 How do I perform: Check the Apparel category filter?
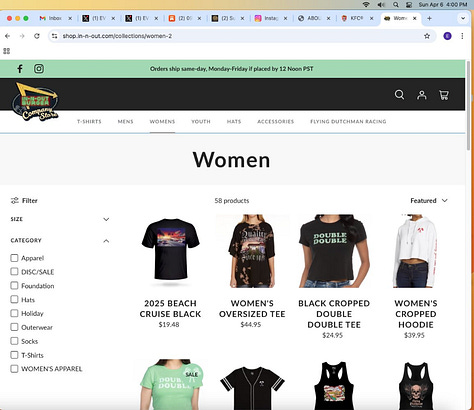coord(14,258)
